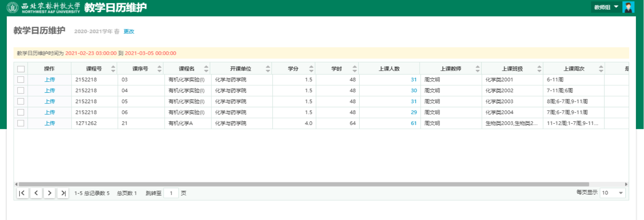The height and width of the screenshot is (220, 644).
Task: Click the next page arrow
Action: (x=50, y=193)
